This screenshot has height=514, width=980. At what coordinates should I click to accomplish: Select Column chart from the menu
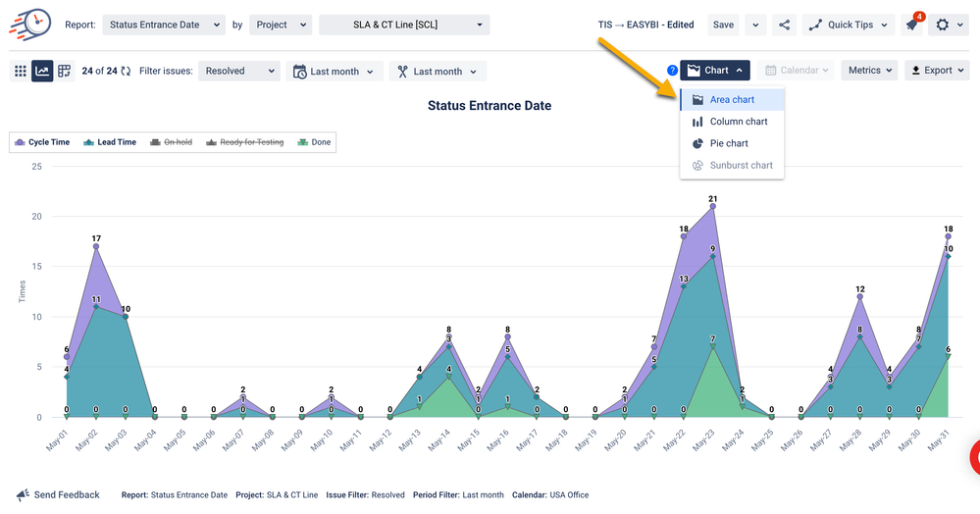pos(738,122)
